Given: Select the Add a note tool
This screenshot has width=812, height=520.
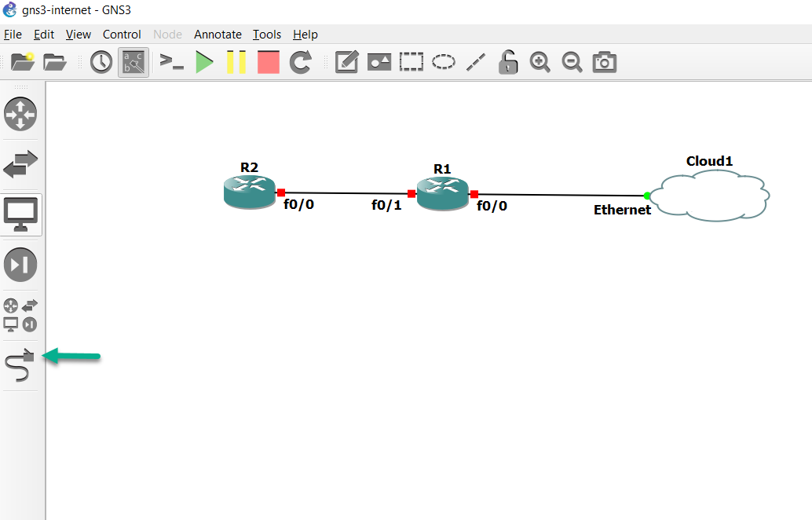Looking at the screenshot, I should click(346, 62).
